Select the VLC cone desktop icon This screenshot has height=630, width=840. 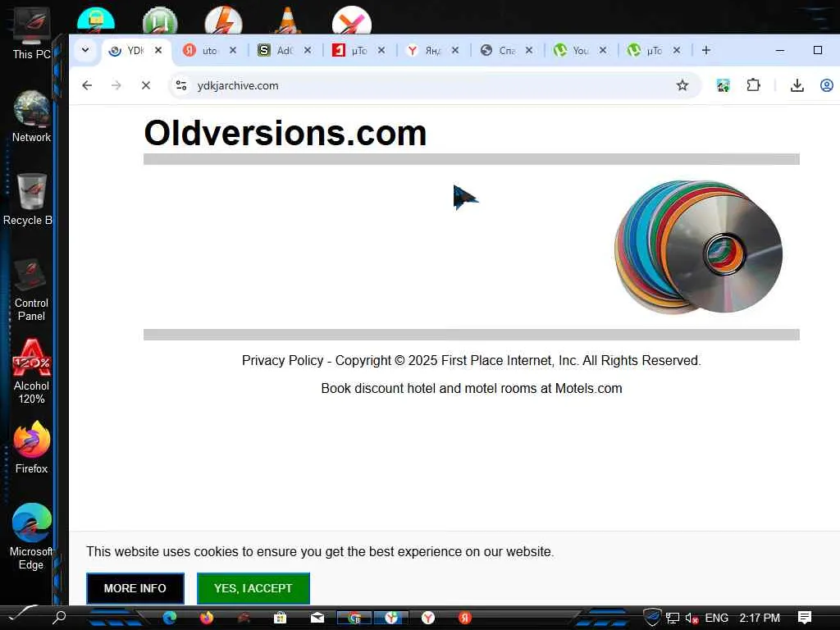tap(288, 20)
